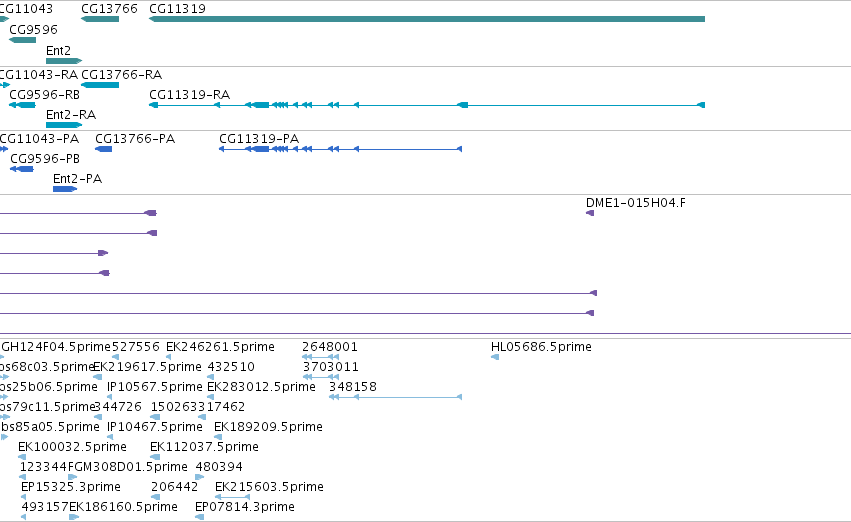Select the 2648001 alignment
The width and height of the screenshot is (851, 522).
click(x=320, y=357)
